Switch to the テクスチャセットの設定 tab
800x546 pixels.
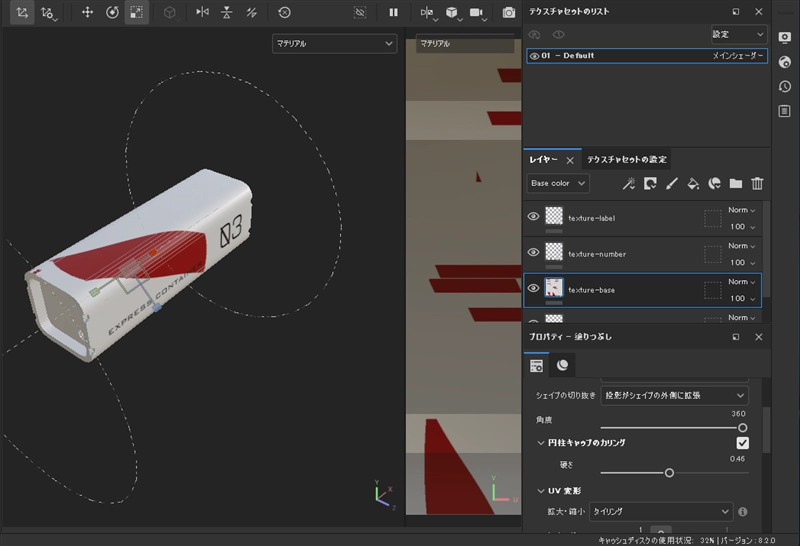[x=626, y=159]
